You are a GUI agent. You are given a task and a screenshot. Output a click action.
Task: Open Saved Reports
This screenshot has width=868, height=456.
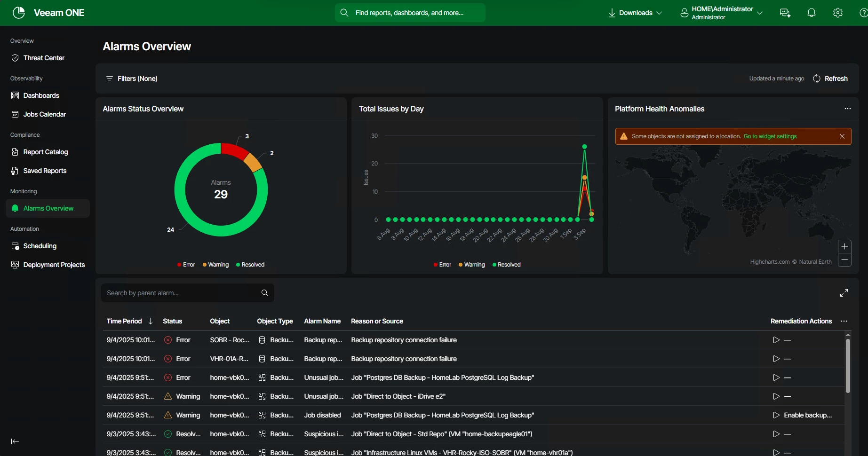click(45, 171)
